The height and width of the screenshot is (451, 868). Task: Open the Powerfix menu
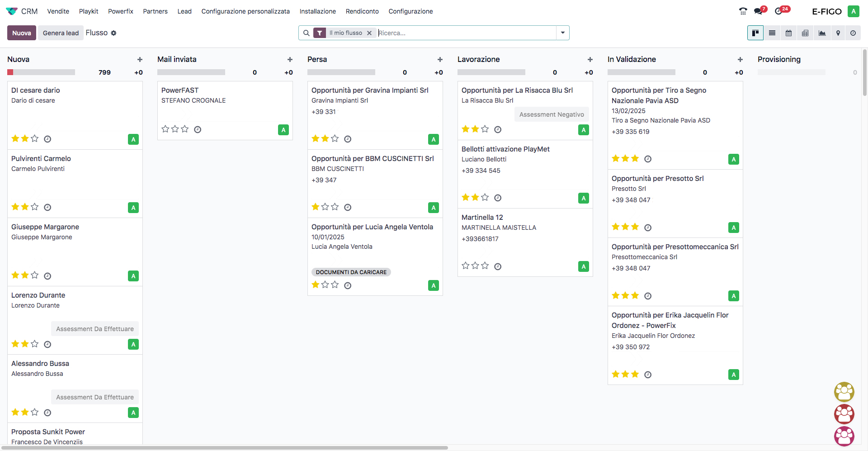click(x=121, y=11)
